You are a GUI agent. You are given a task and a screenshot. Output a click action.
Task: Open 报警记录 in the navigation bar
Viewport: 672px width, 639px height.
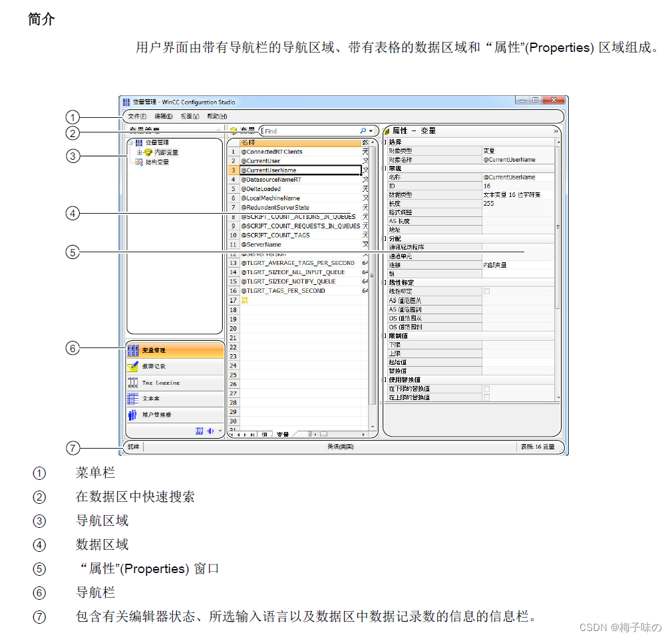tap(175, 367)
